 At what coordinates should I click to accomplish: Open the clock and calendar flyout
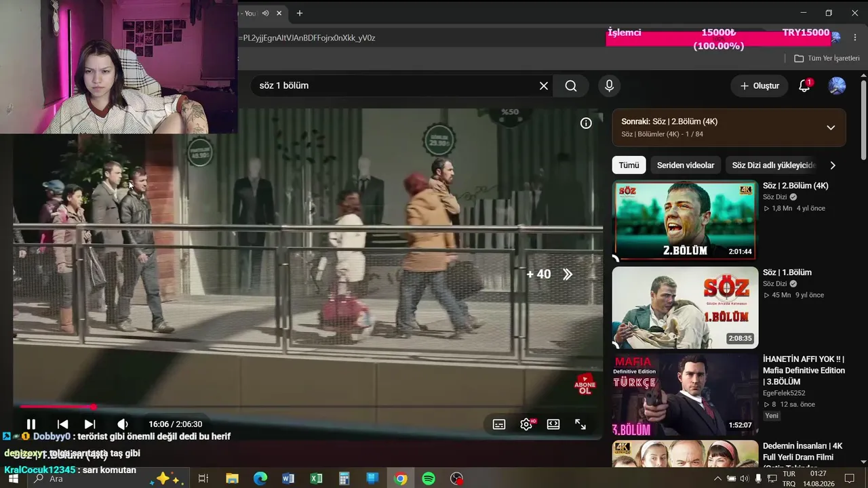point(818,479)
